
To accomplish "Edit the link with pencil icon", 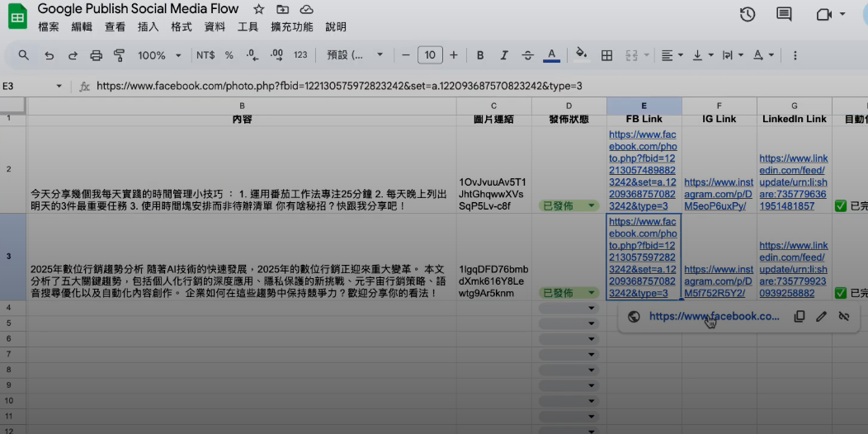I will (x=821, y=316).
